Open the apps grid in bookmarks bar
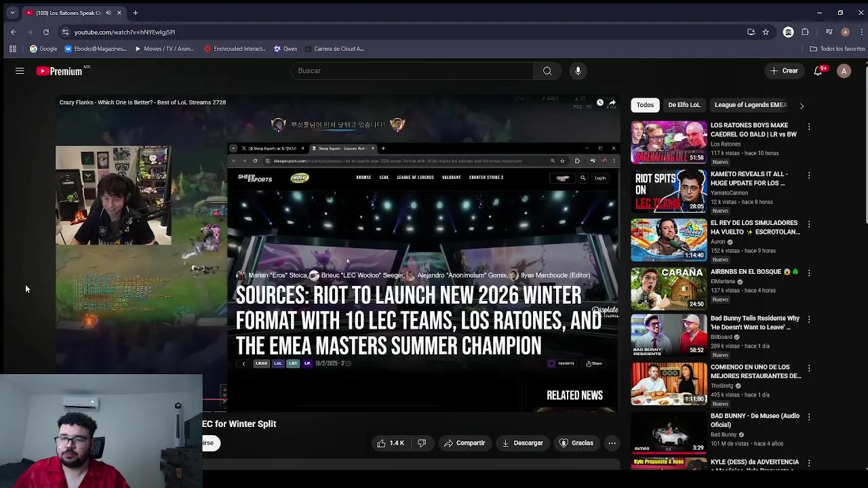The image size is (868, 488). pos(12,49)
